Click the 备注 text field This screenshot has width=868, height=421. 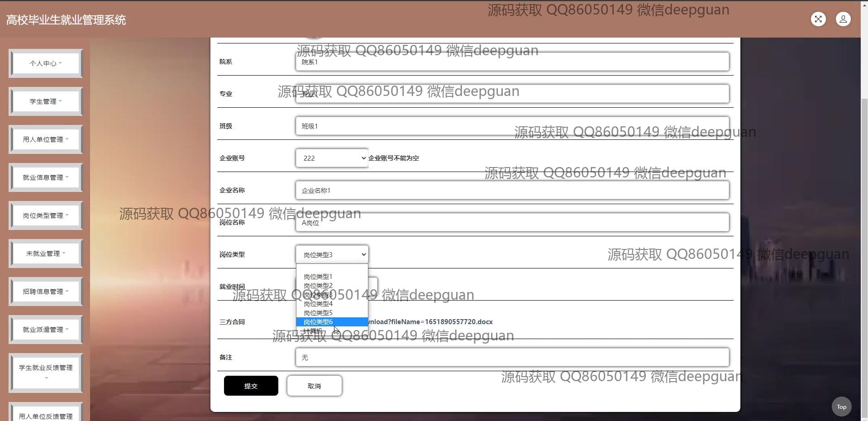(x=512, y=357)
